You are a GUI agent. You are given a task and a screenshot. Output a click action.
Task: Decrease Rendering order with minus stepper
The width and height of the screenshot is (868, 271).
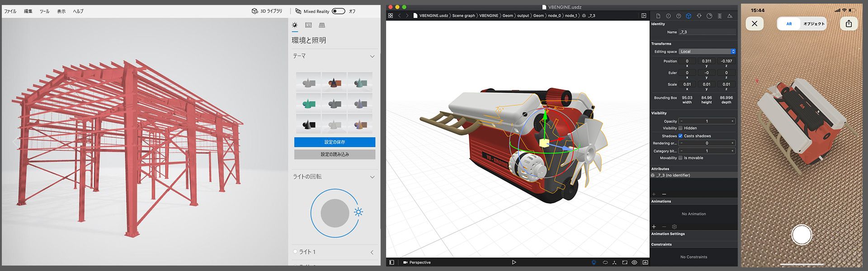(681, 143)
